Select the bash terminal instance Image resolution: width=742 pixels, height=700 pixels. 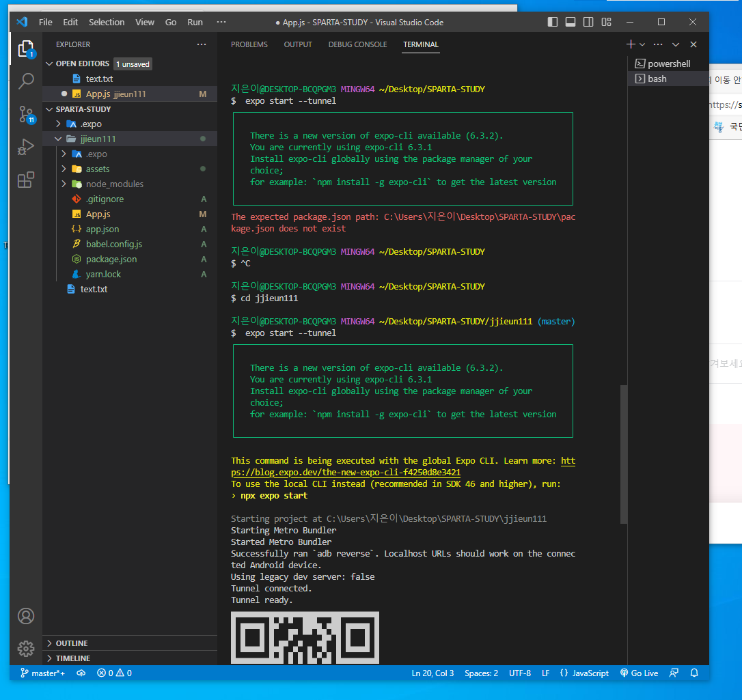point(668,79)
